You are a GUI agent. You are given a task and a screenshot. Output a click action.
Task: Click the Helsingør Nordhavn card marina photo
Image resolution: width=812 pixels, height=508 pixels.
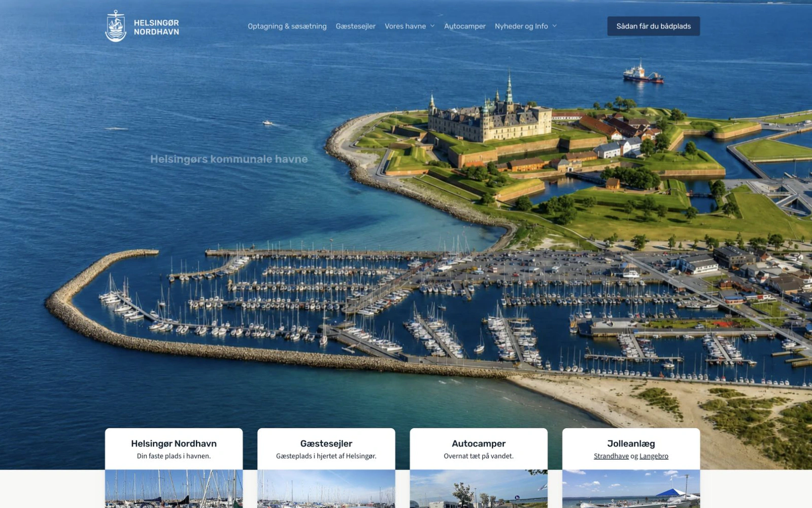tap(174, 489)
